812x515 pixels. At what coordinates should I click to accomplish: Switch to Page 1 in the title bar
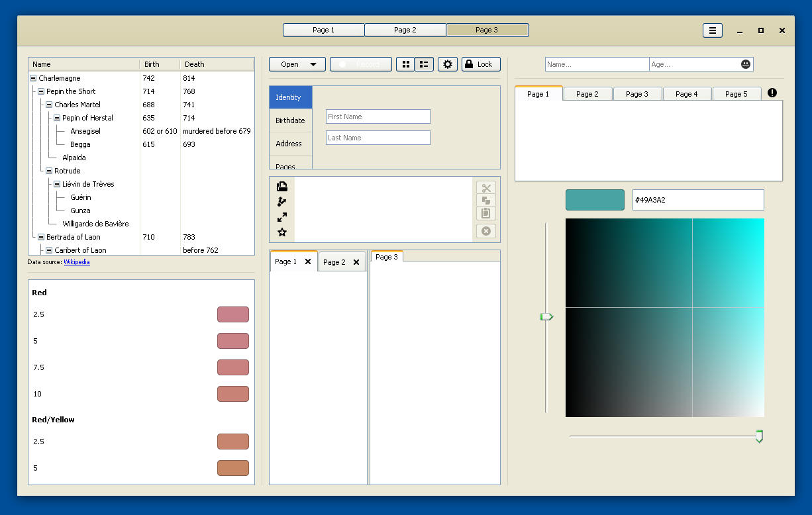[324, 30]
